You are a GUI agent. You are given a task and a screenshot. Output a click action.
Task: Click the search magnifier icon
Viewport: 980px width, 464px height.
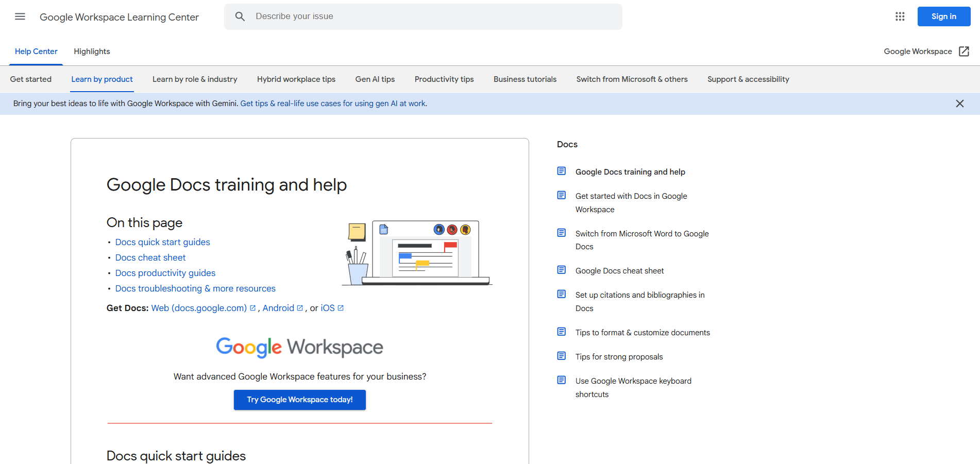pyautogui.click(x=240, y=16)
